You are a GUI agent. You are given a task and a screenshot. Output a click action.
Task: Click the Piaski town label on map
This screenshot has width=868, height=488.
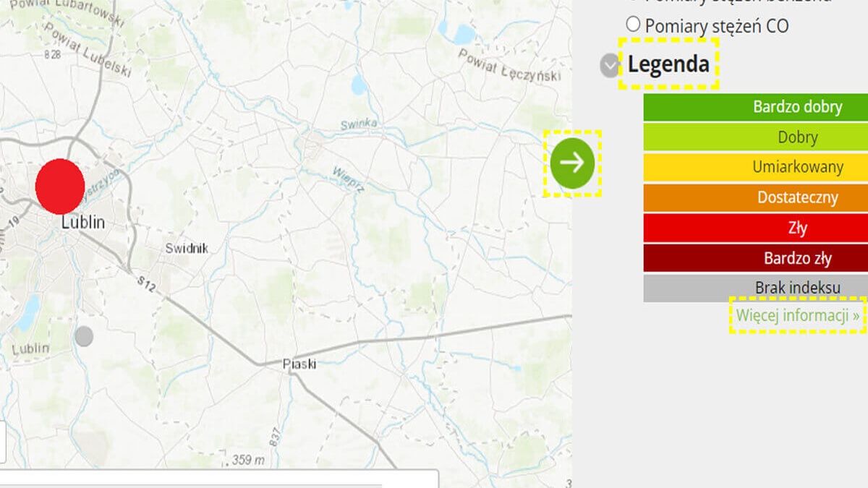299,364
